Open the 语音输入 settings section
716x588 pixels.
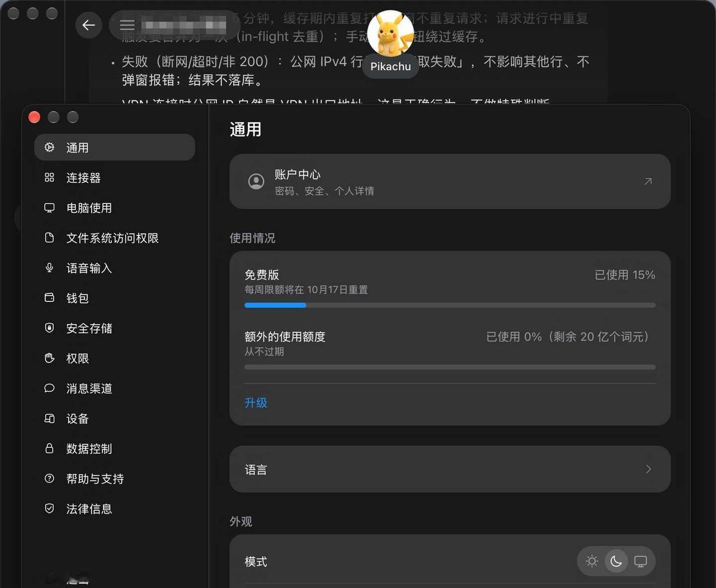click(115, 268)
